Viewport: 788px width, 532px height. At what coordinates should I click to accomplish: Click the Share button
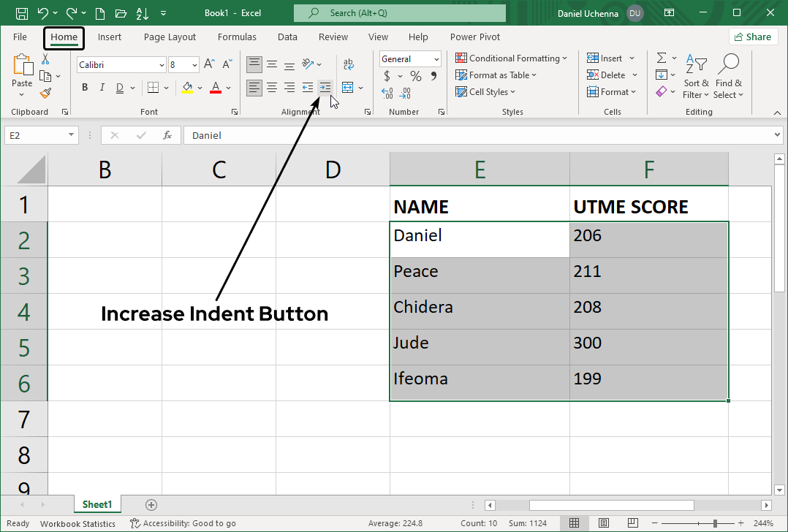[753, 36]
